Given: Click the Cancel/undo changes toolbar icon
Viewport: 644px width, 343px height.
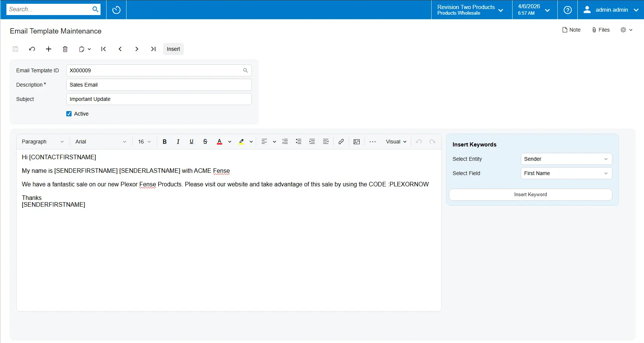Looking at the screenshot, I should coord(32,49).
